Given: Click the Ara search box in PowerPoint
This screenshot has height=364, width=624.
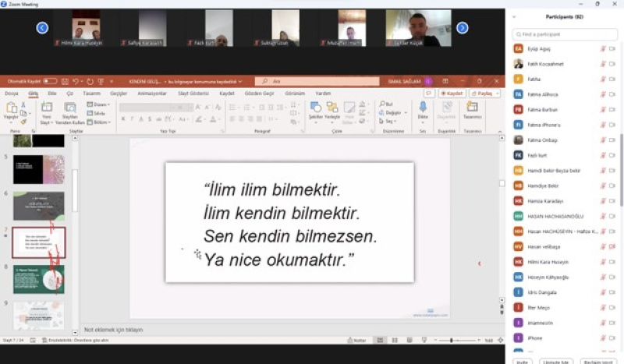Looking at the screenshot, I should point(317,81).
